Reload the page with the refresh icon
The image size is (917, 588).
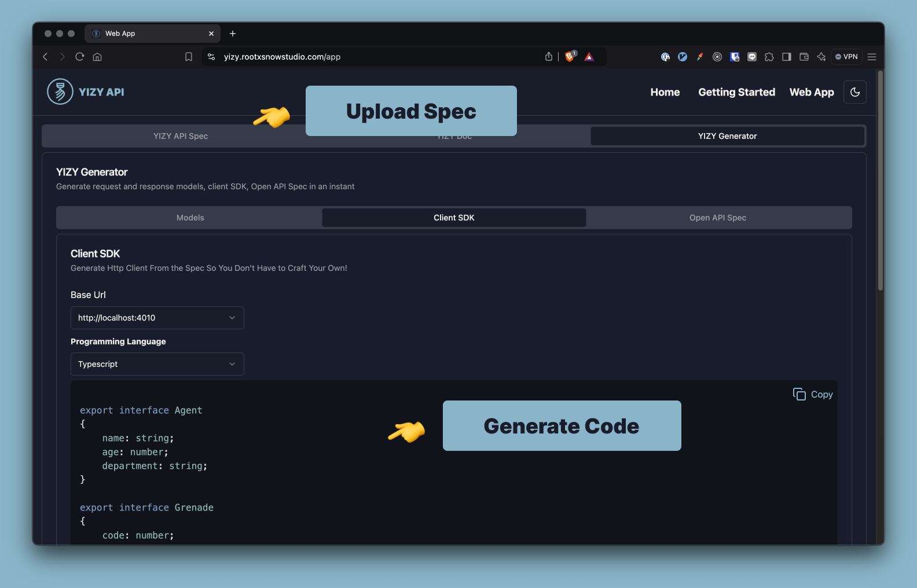(x=80, y=57)
